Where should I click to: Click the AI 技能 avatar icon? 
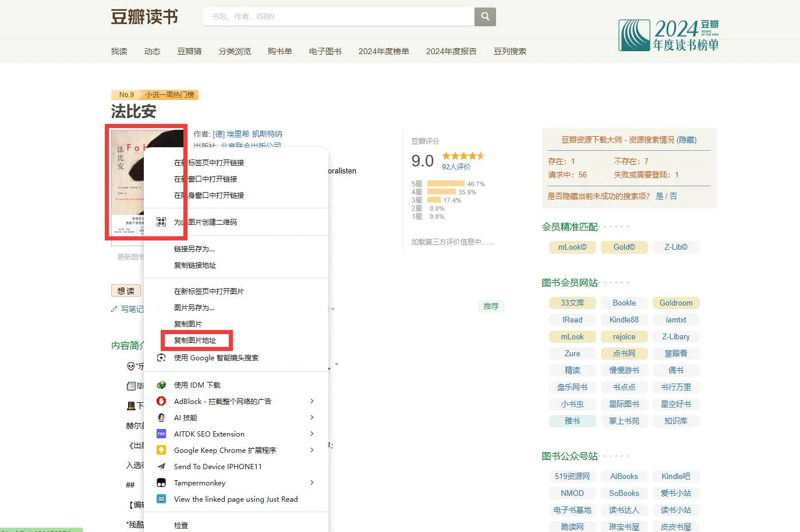(x=161, y=417)
